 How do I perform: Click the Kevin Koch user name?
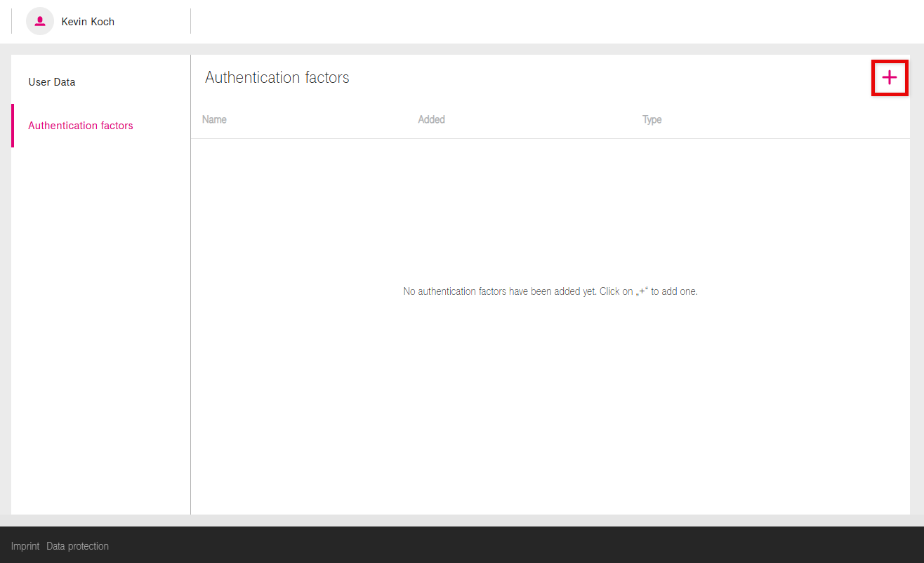pos(88,22)
